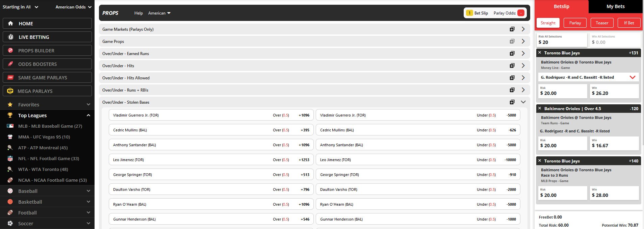Click the Soccer ball icon
644x229 pixels.
(x=10, y=224)
